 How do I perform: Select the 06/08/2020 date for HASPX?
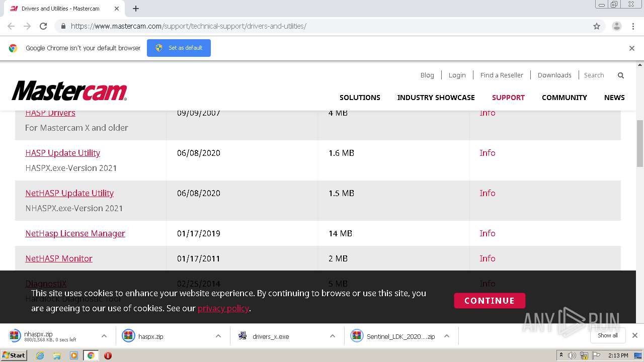199,153
